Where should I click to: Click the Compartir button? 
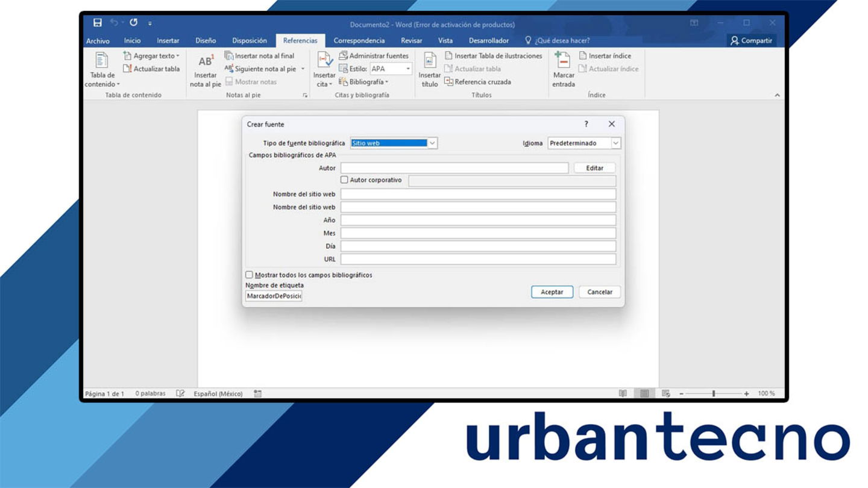[x=751, y=41]
